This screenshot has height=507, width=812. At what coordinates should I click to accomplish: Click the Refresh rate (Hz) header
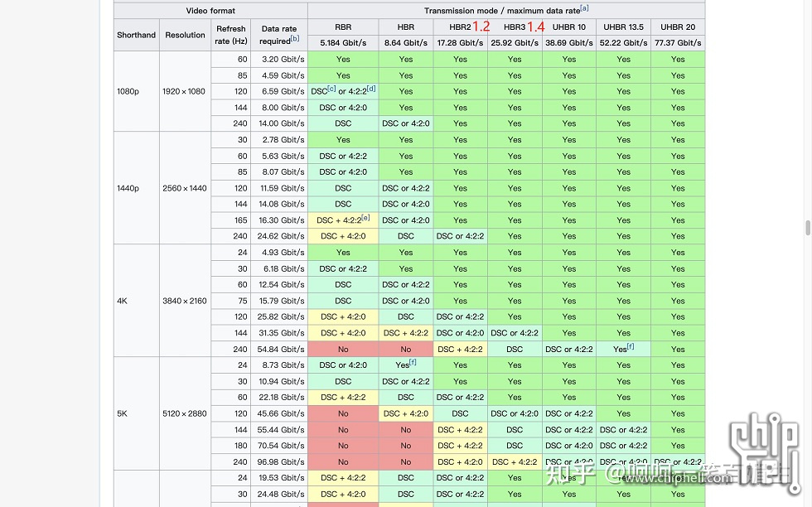[x=231, y=35]
